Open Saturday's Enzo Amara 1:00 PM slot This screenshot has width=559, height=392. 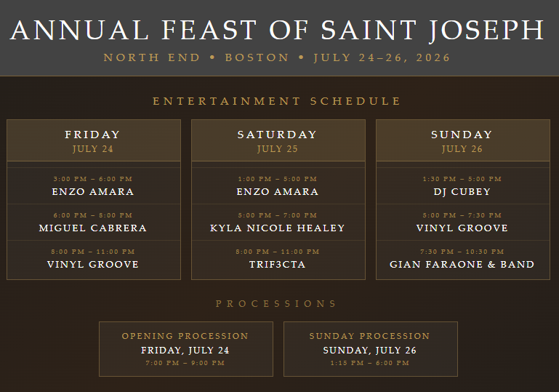(278, 186)
